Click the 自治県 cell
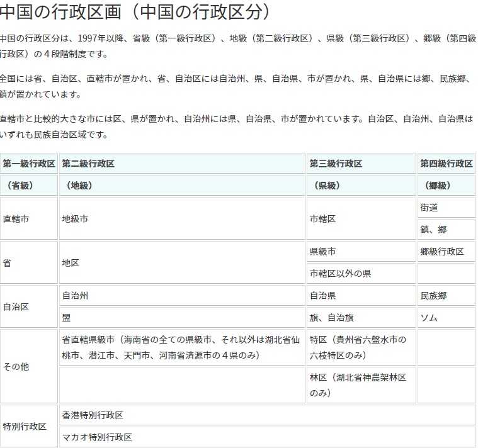 361,296
